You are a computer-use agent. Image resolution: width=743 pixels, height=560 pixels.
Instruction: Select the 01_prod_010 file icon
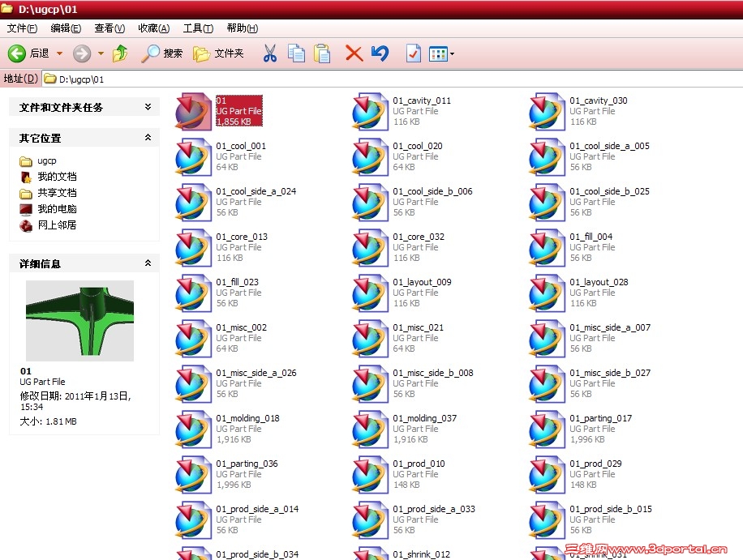370,475
